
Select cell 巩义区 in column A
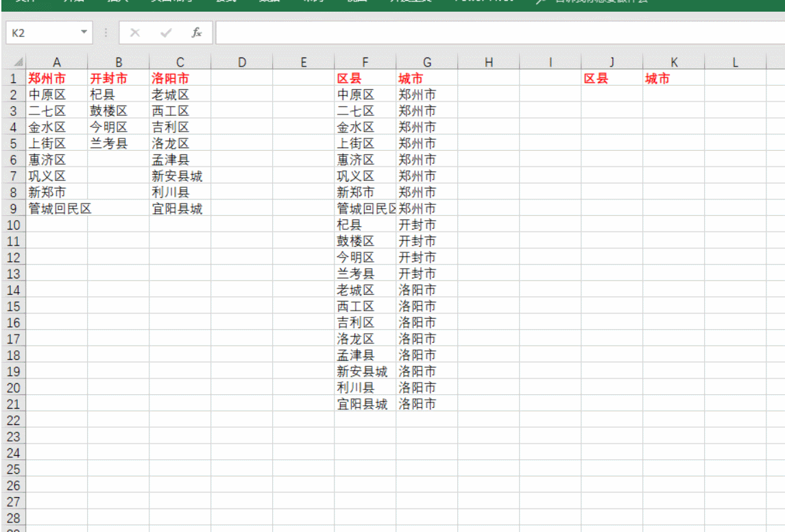point(57,176)
